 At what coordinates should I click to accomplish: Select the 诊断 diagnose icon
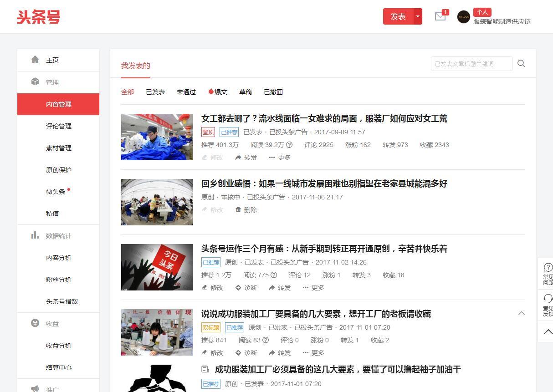(239, 288)
